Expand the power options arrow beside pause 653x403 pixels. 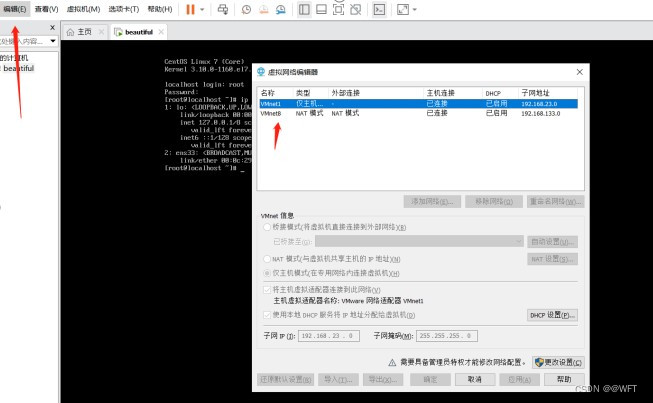202,9
